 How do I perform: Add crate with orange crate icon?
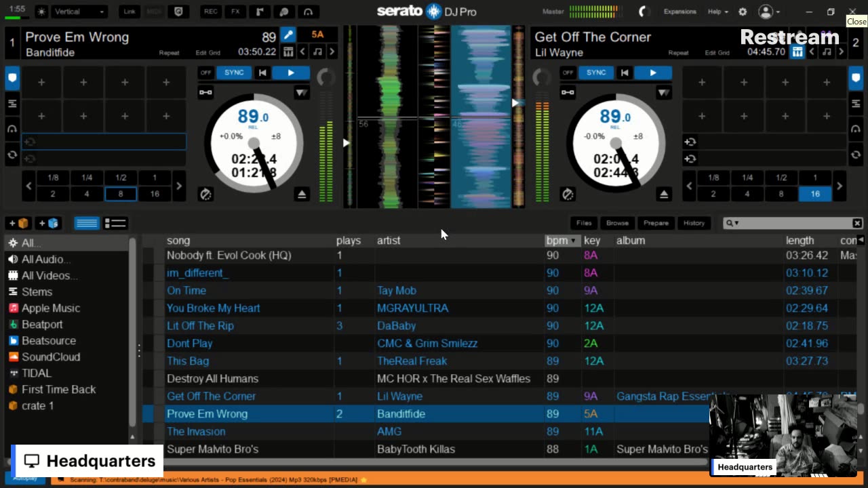[x=19, y=223]
